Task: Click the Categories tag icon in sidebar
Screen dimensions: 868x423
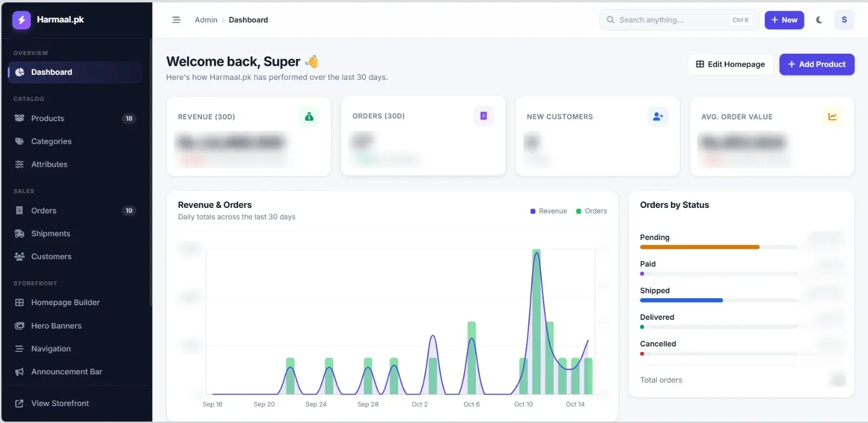Action: coord(20,141)
